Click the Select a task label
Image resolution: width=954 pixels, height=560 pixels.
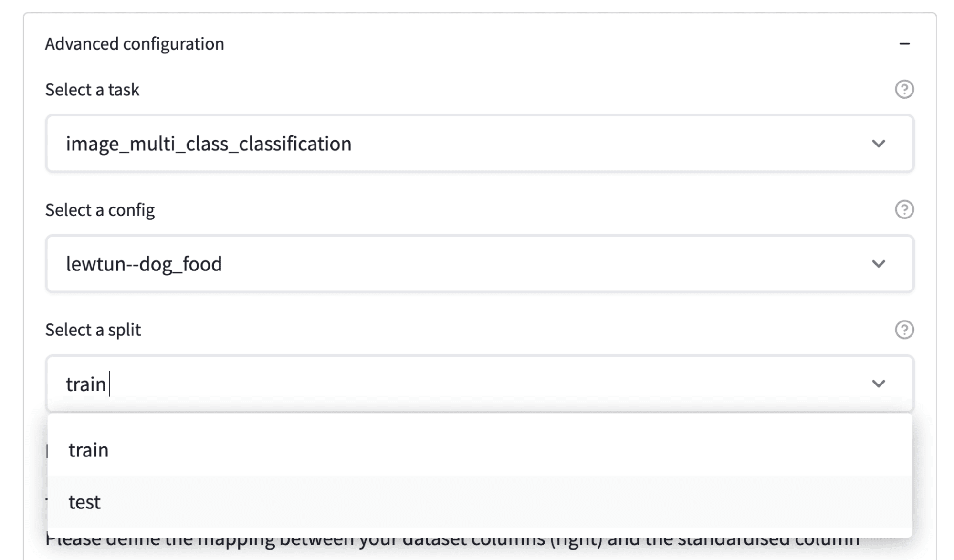(92, 90)
